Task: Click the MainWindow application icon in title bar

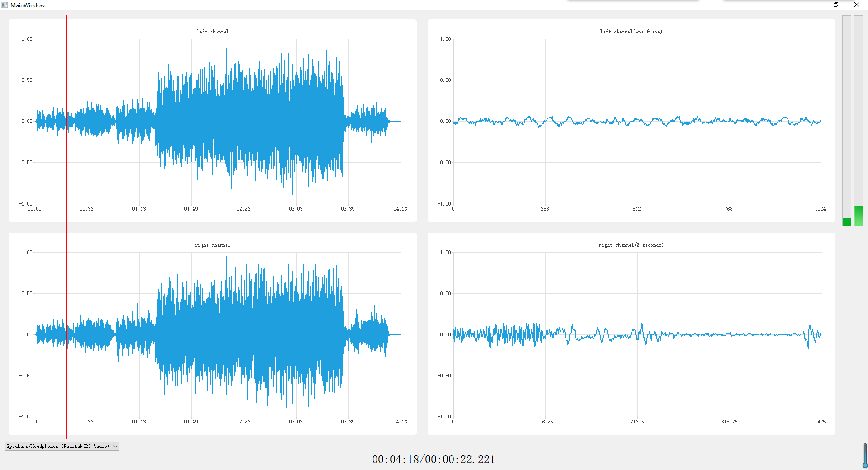Action: pos(5,5)
